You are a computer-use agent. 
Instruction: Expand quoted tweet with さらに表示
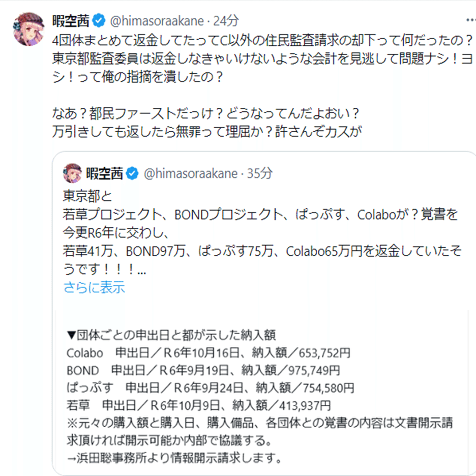point(94,287)
